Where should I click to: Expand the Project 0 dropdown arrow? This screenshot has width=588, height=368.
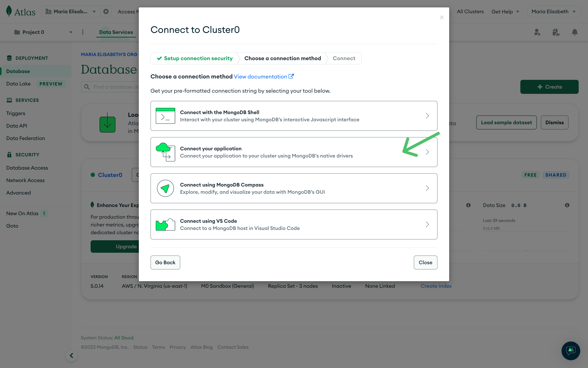point(71,32)
